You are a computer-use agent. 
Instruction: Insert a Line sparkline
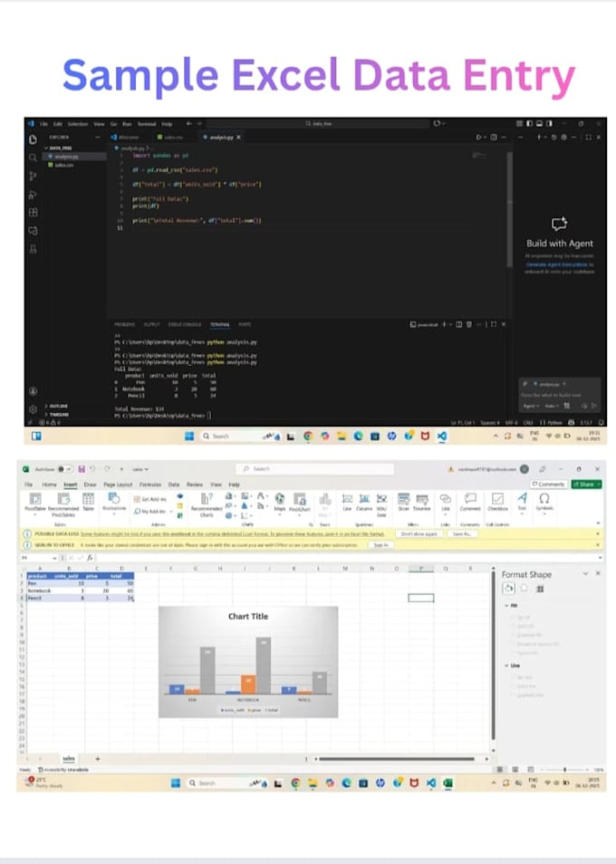tap(347, 503)
